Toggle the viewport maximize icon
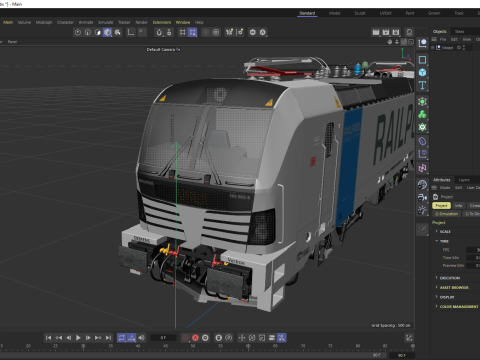The image size is (480, 360). [x=411, y=42]
